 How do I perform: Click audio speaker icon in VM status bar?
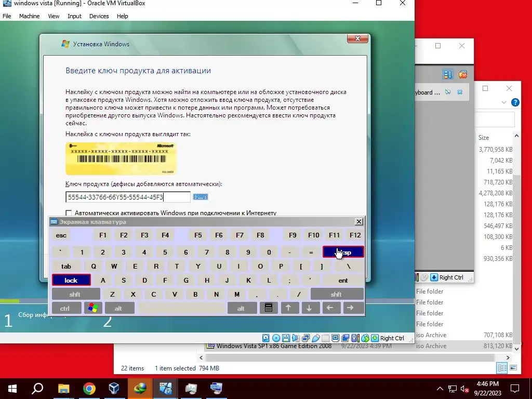[296, 338]
